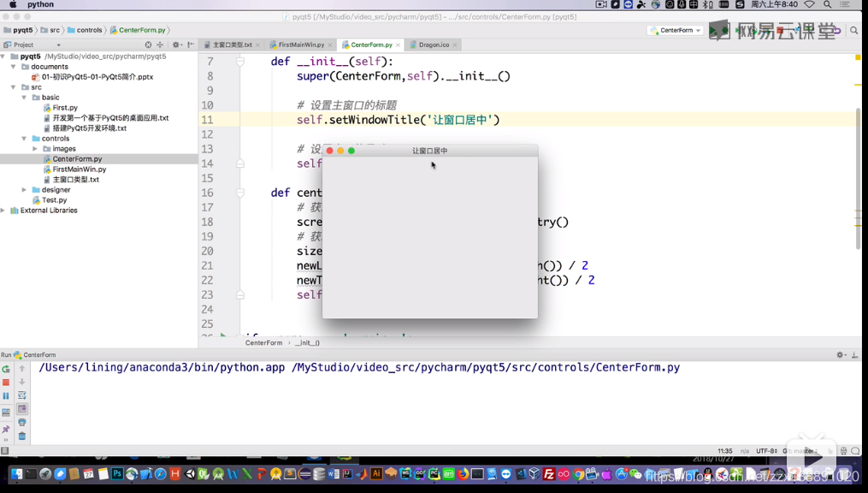Open FileZilla from the Dock
The width and height of the screenshot is (868, 493).
(x=548, y=474)
